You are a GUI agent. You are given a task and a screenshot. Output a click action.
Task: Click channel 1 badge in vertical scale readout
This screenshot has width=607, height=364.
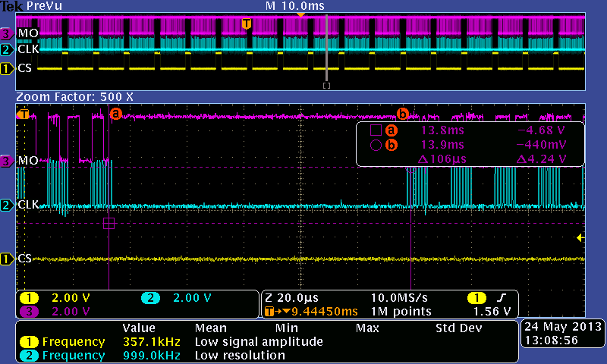click(29, 298)
